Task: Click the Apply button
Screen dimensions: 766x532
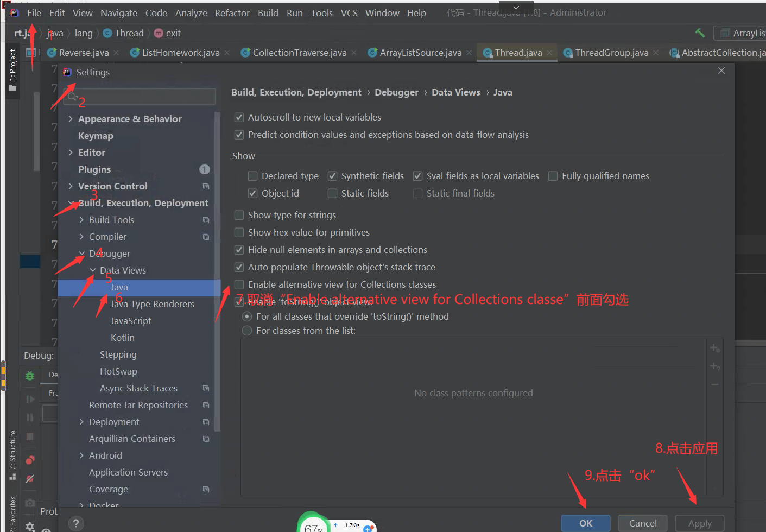Action: tap(699, 523)
